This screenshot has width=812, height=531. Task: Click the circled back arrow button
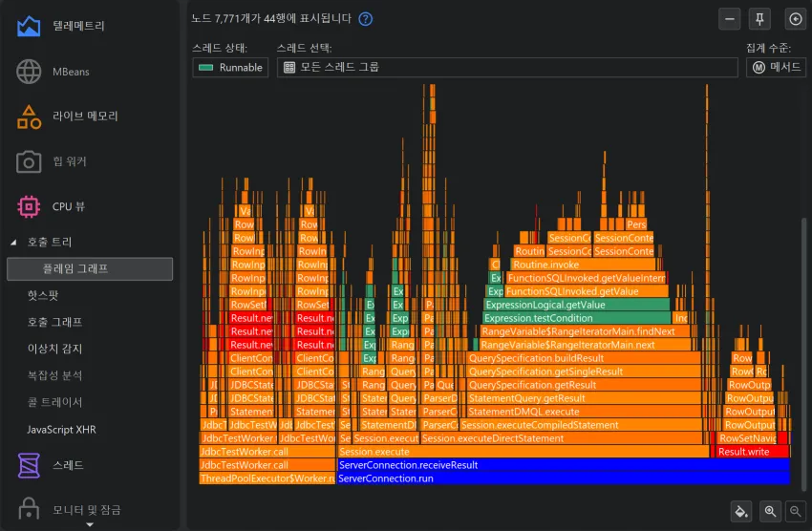tap(795, 19)
